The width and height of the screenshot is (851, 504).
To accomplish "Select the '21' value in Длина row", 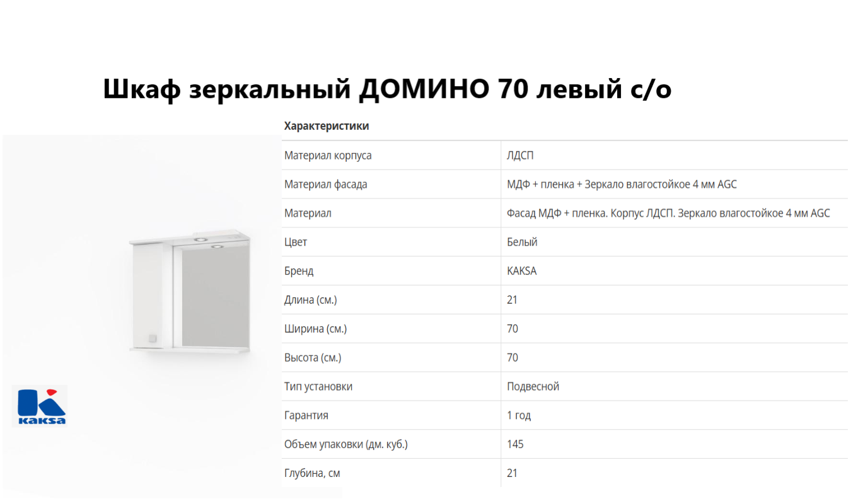I will click(x=512, y=300).
